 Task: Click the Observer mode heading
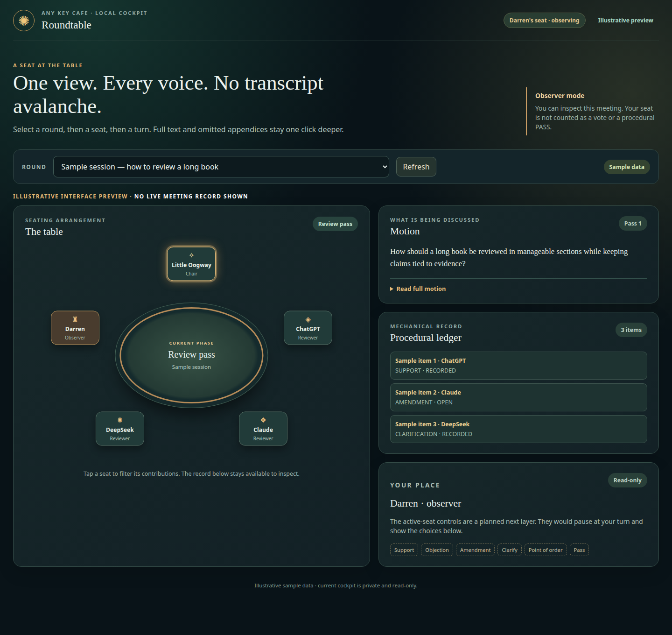[x=560, y=96]
